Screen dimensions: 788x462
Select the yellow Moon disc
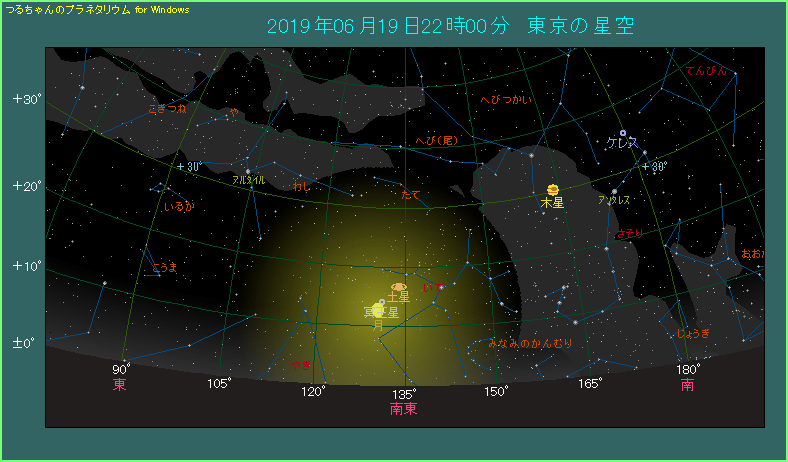(378, 311)
